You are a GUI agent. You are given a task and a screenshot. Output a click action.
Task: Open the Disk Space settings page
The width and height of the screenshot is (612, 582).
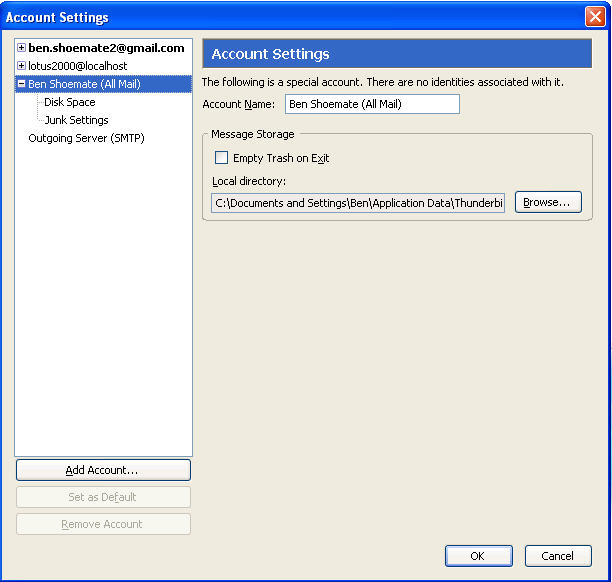pyautogui.click(x=70, y=102)
